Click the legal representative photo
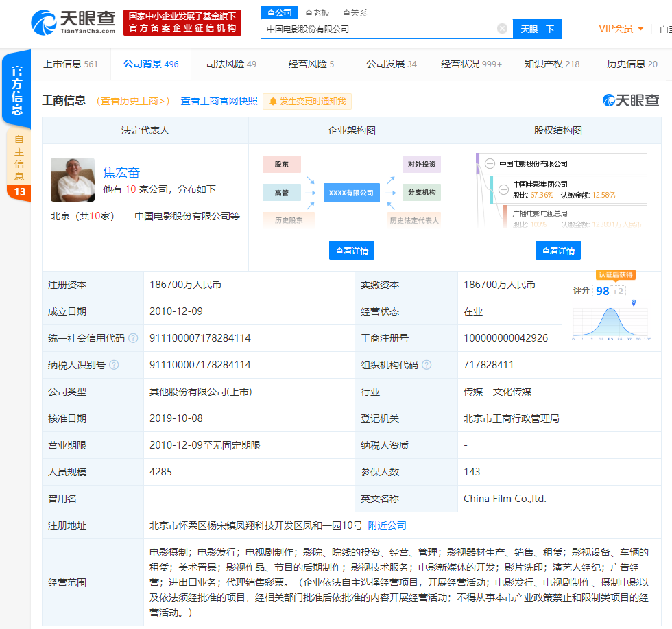This screenshot has width=672, height=629. tap(73, 180)
